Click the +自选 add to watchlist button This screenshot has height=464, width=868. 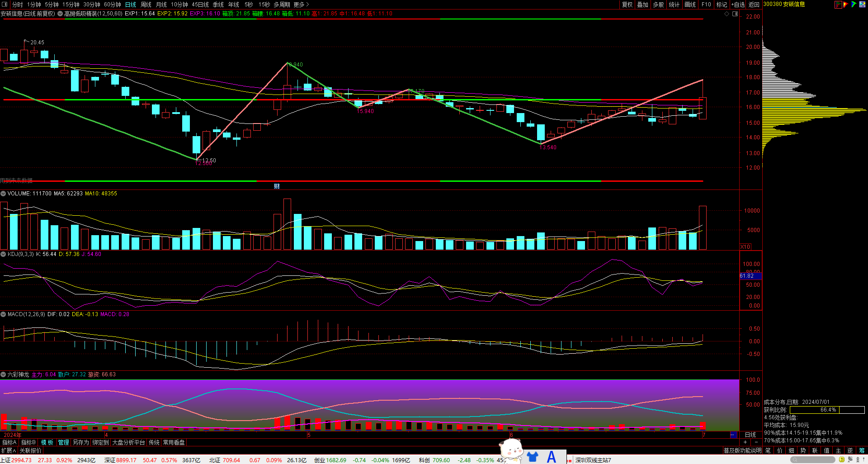point(738,5)
